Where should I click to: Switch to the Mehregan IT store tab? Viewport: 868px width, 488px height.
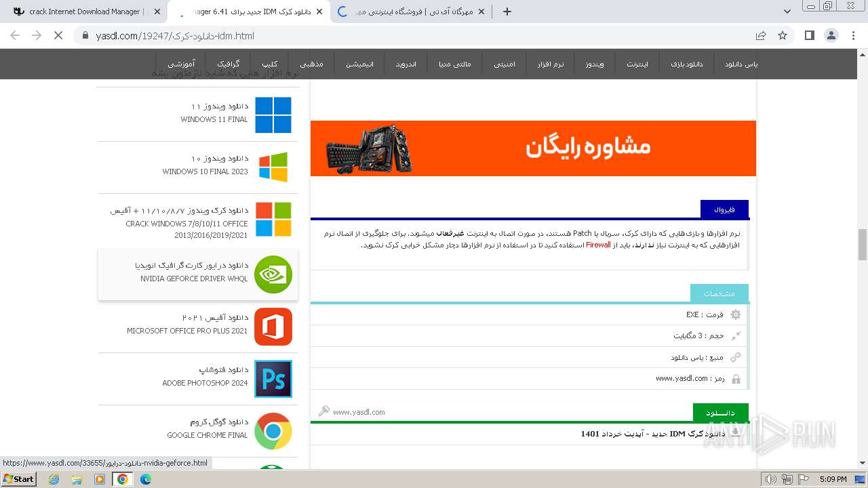point(412,12)
